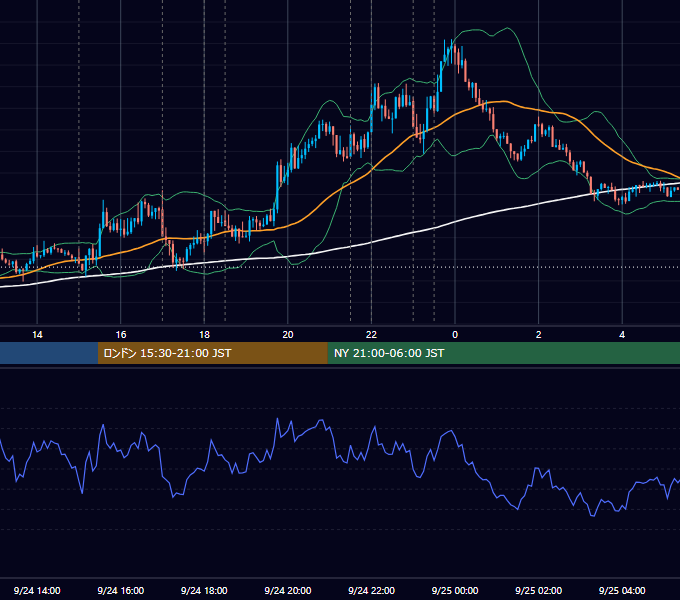This screenshot has height=600, width=680.
Task: Click the 9/24 20:00 timestamp label
Action: pyautogui.click(x=288, y=590)
